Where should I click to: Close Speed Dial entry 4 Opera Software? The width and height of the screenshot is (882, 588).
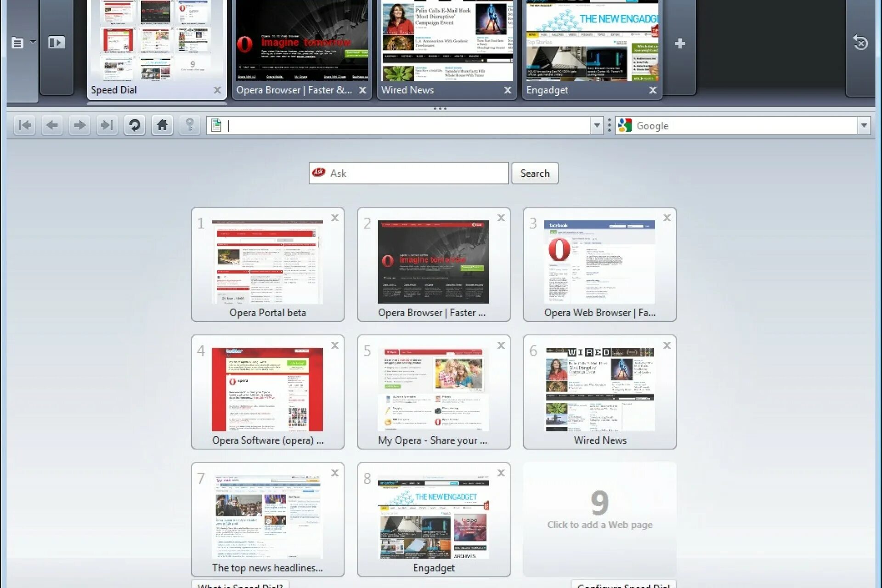[x=335, y=345]
